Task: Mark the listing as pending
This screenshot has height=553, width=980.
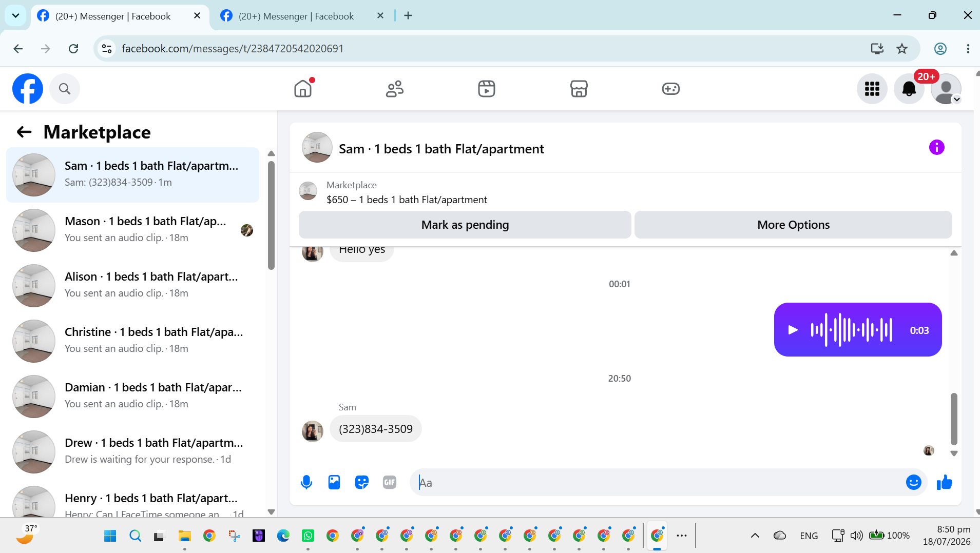Action: [465, 225]
